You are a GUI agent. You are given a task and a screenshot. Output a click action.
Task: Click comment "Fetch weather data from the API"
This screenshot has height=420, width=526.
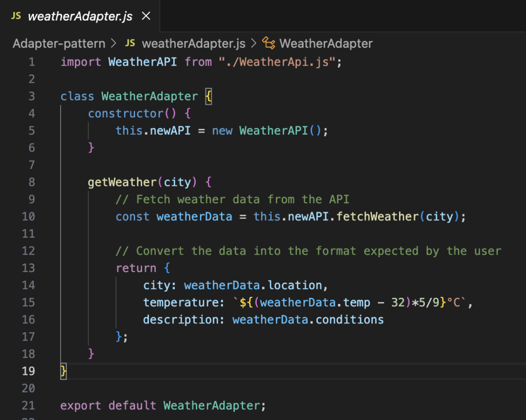click(232, 199)
